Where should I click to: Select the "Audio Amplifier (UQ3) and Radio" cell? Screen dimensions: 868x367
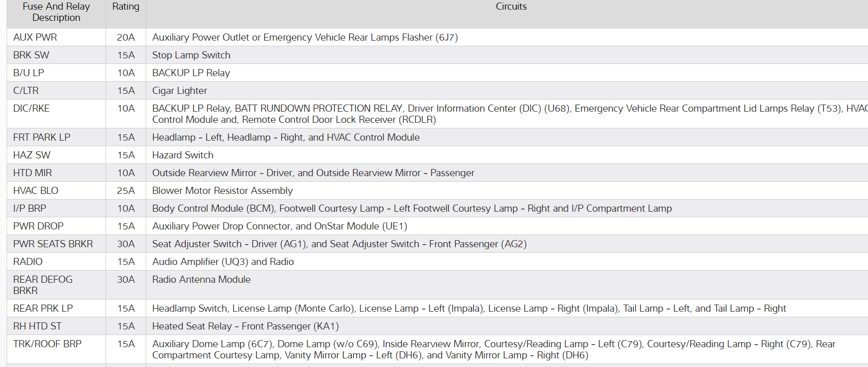click(223, 262)
